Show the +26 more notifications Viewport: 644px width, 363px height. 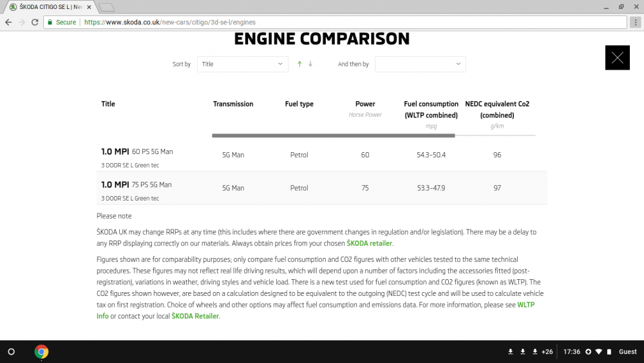pyautogui.click(x=547, y=352)
